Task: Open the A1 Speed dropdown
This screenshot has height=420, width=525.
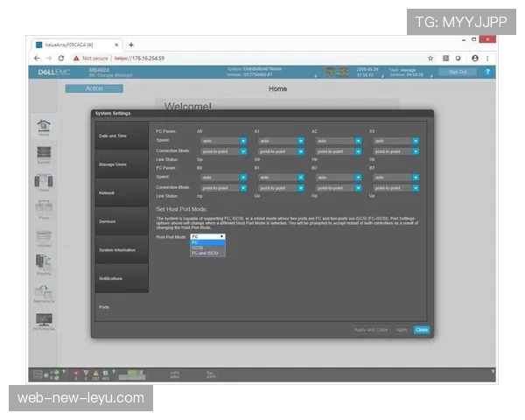Action: click(281, 141)
